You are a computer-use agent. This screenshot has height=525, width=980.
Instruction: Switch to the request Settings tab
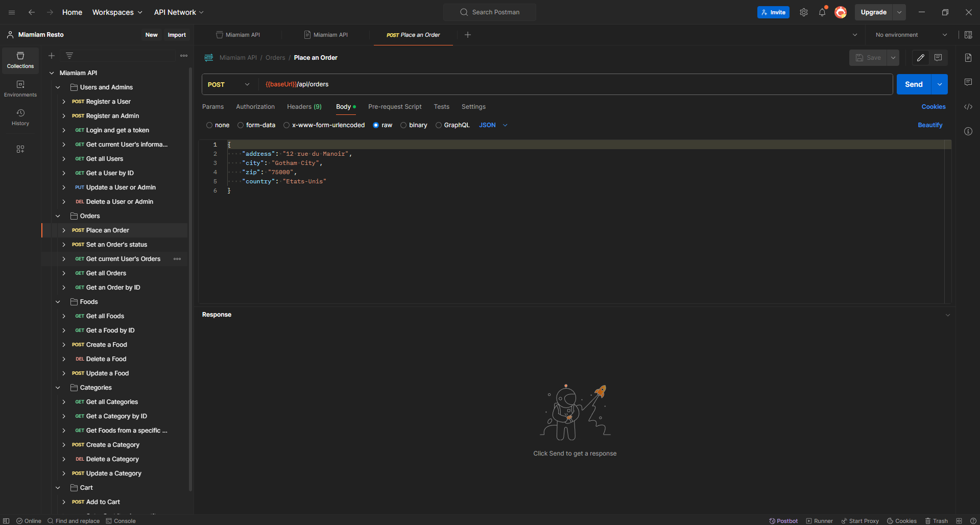click(x=473, y=107)
